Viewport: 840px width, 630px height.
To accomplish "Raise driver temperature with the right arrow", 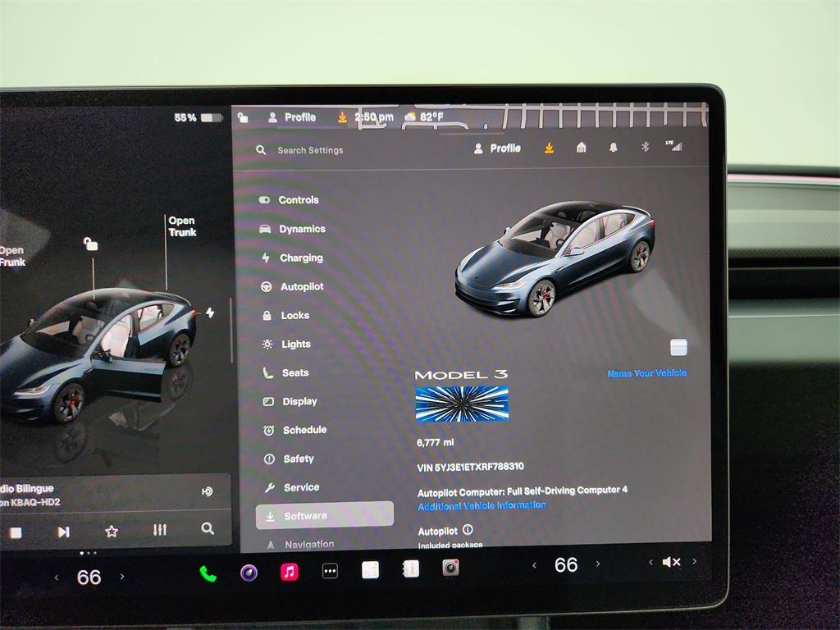I will click(x=122, y=577).
